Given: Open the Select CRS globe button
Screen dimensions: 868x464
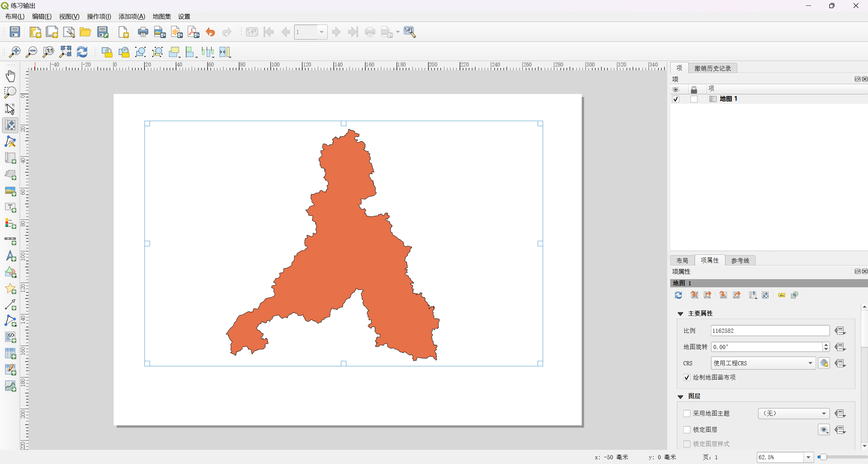Looking at the screenshot, I should click(824, 363).
